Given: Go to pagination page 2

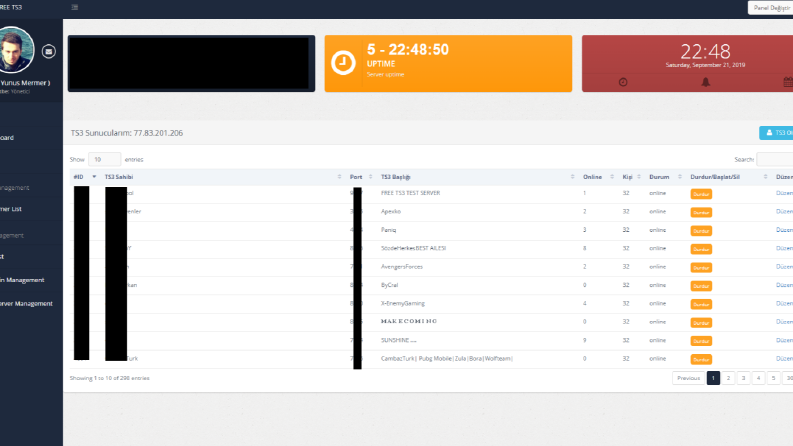Looking at the screenshot, I should pos(728,378).
